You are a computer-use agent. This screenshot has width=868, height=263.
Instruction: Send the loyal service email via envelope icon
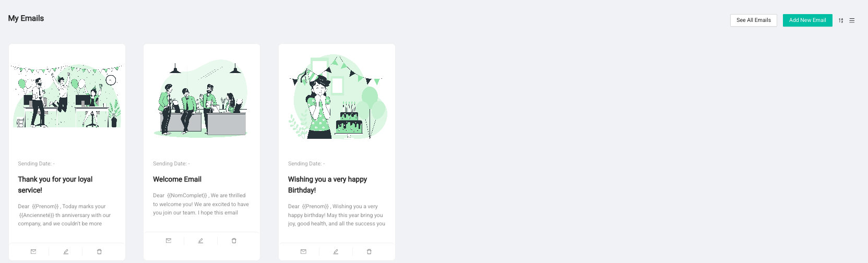[33, 252]
